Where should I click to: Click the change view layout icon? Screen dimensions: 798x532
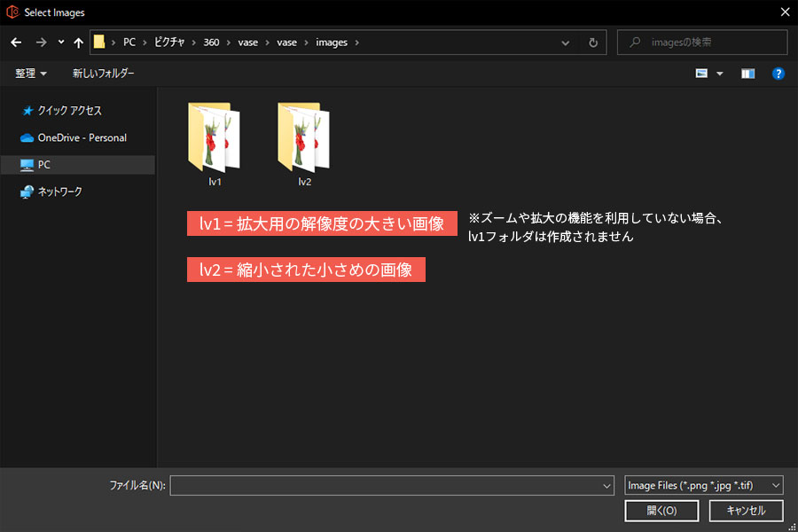coord(701,74)
